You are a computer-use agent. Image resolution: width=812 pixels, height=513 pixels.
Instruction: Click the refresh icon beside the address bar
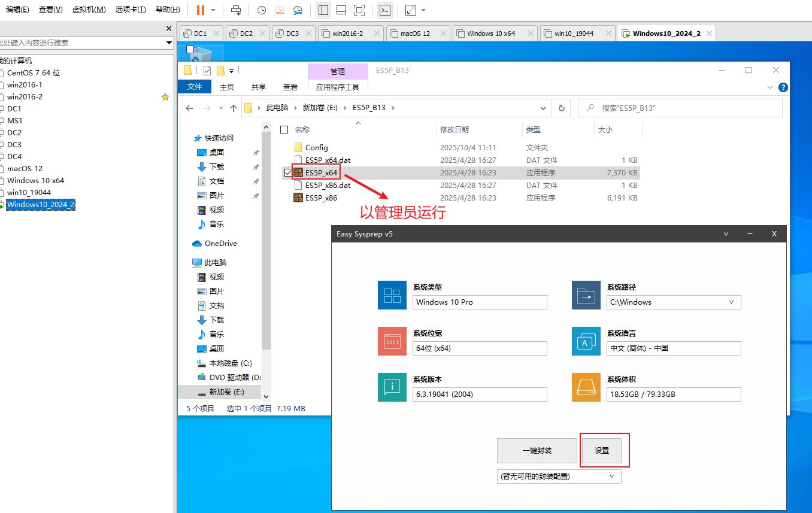pos(561,108)
